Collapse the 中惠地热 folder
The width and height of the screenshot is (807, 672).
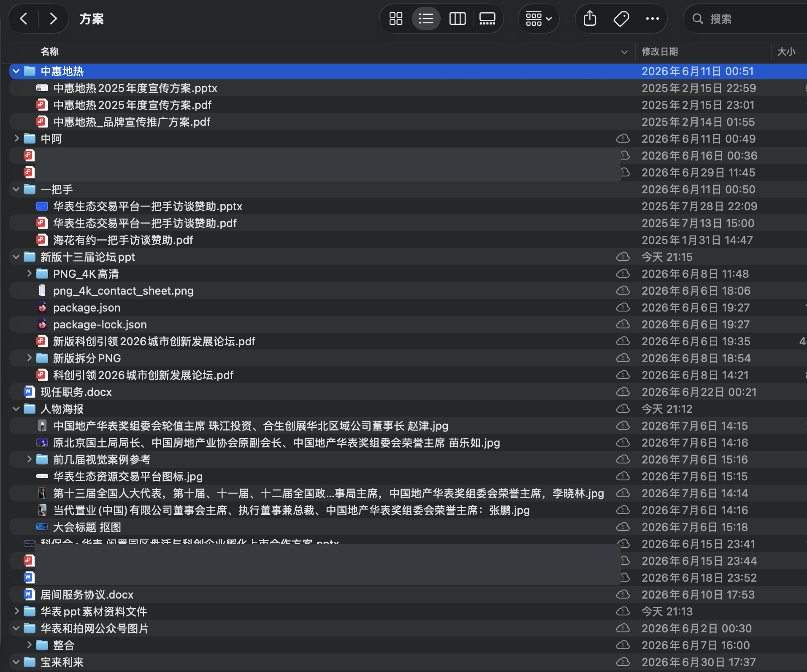[x=16, y=71]
